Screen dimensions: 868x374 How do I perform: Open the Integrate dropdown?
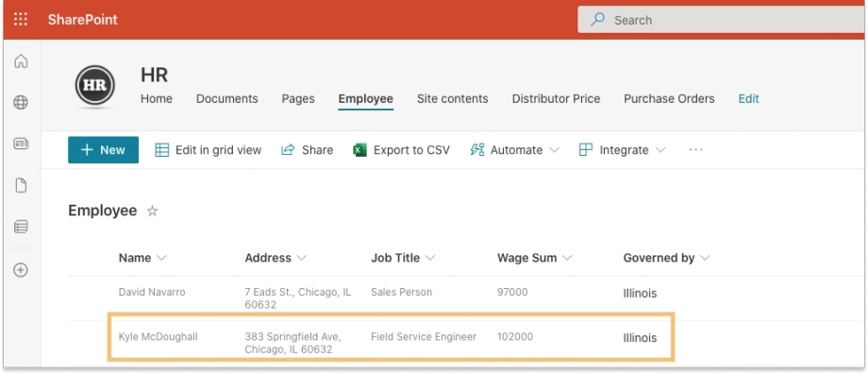pyautogui.click(x=622, y=149)
